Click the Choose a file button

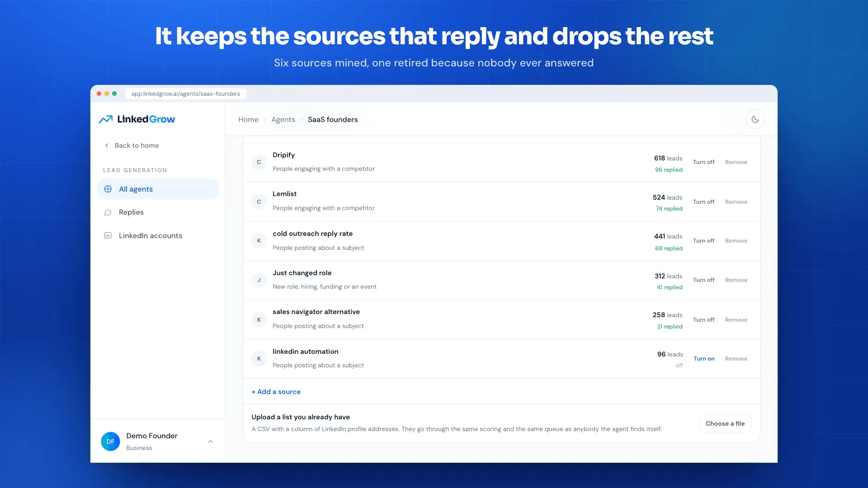tap(725, 423)
